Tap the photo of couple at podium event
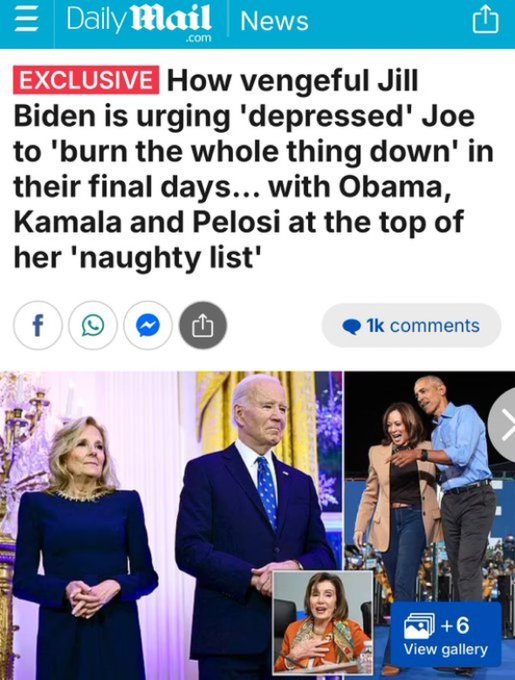 click(x=171, y=526)
